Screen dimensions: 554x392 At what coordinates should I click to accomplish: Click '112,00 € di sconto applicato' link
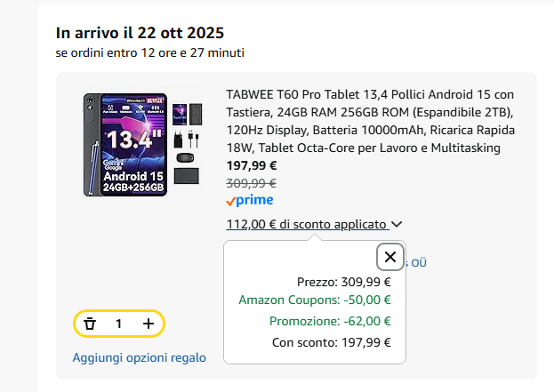tap(307, 225)
